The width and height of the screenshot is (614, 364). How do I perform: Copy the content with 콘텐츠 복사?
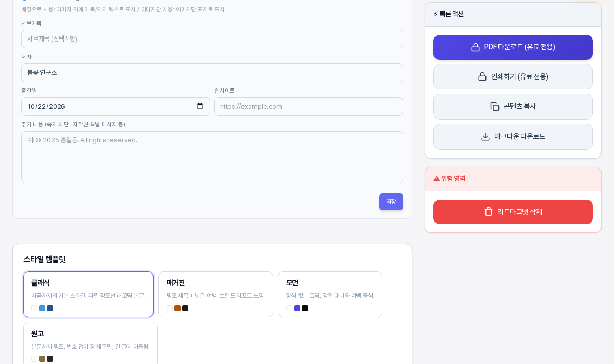pyautogui.click(x=513, y=107)
